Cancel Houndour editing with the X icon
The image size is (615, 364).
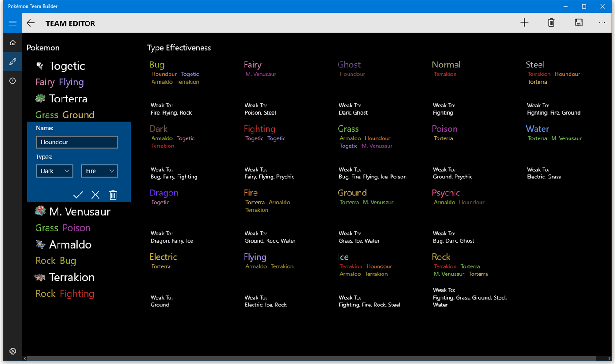click(x=95, y=195)
